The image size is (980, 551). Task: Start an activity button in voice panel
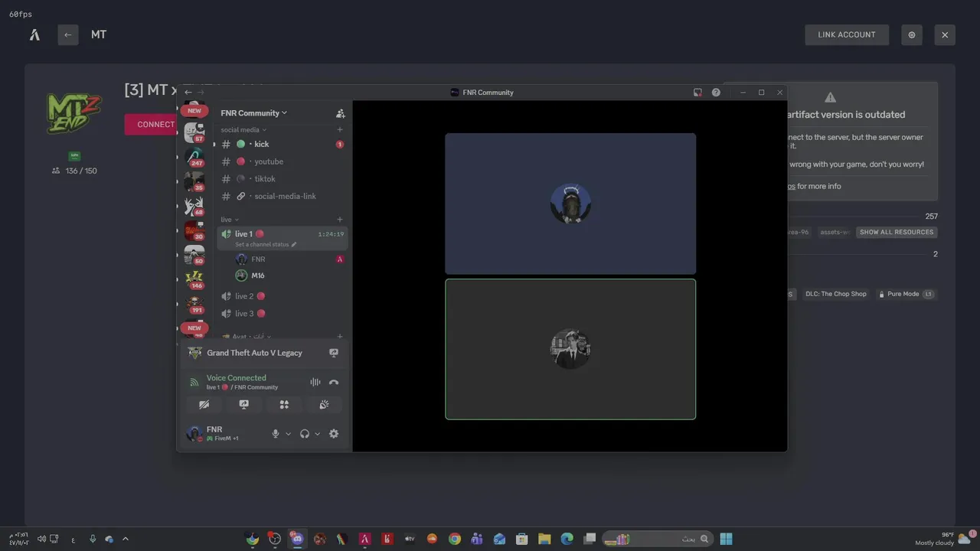click(284, 405)
